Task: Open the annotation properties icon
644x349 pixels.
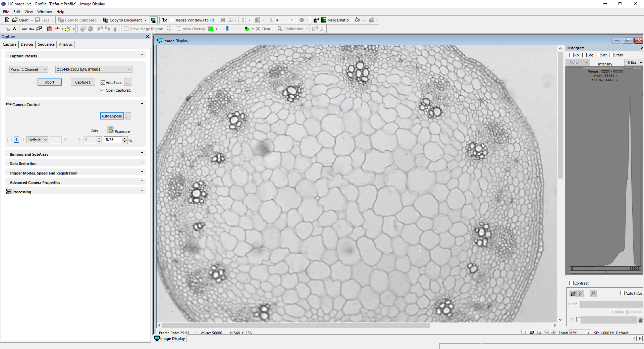Action: (x=39, y=29)
